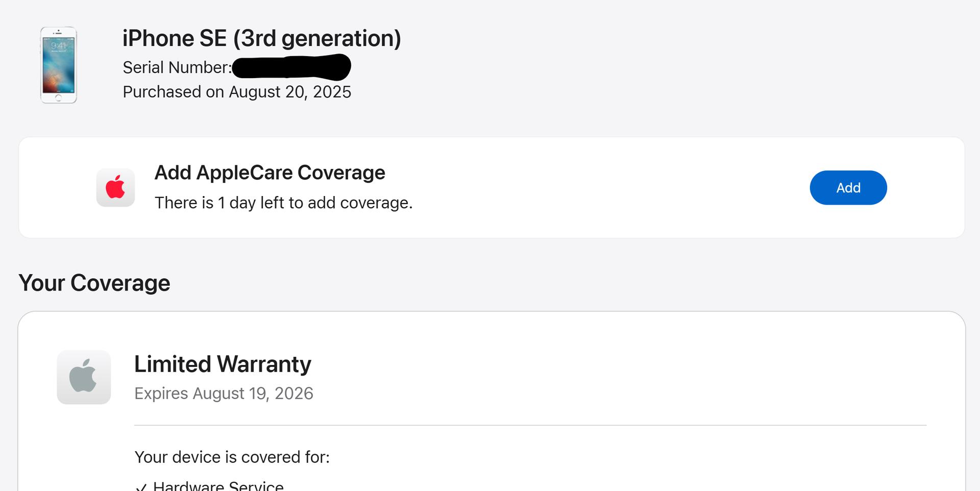980x491 pixels.
Task: Click the Purchased on August 20, 2025 text
Action: (x=237, y=92)
